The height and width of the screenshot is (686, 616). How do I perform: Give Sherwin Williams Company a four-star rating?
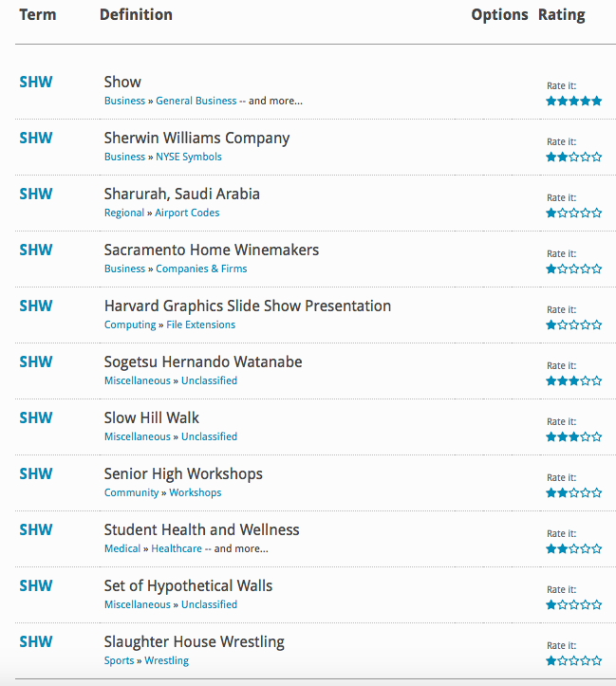pyautogui.click(x=586, y=158)
